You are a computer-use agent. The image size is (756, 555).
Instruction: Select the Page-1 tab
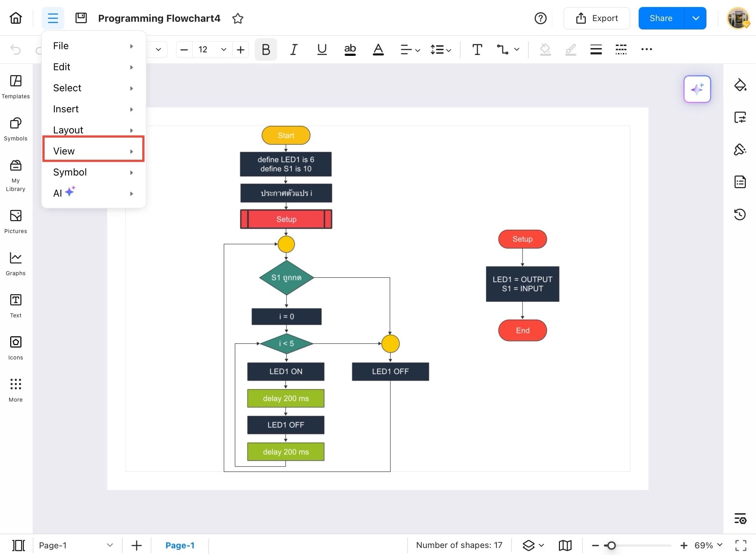pyautogui.click(x=180, y=545)
